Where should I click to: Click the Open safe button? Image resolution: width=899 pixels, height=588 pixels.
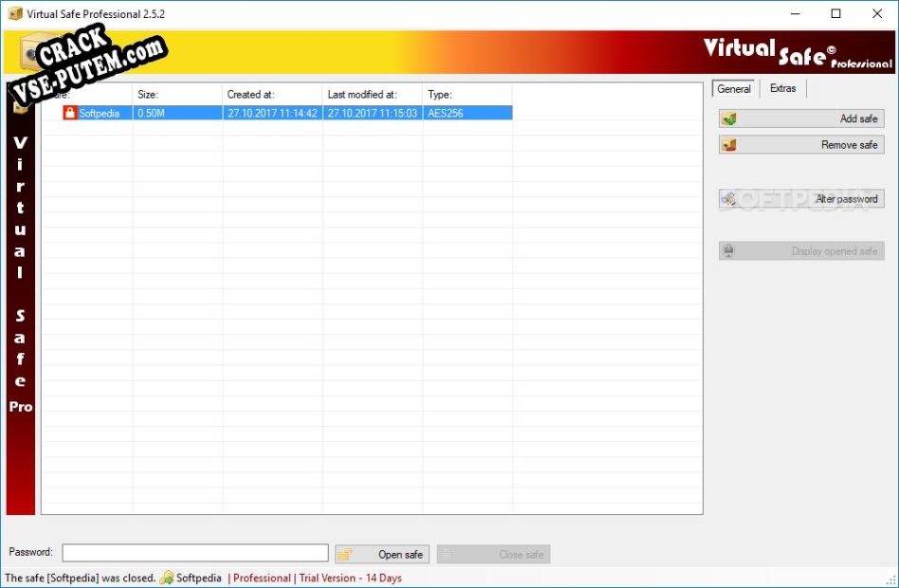(382, 554)
